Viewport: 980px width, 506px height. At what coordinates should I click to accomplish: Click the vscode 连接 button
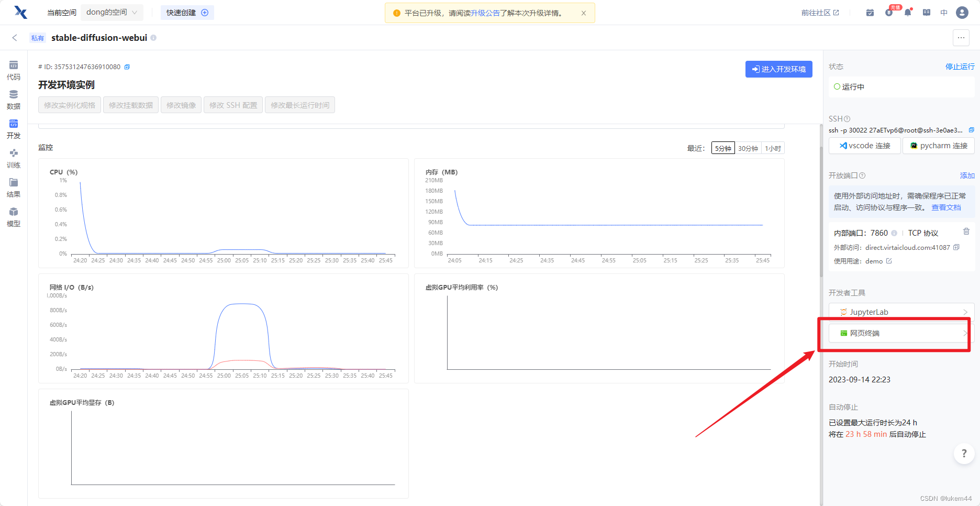pyautogui.click(x=864, y=146)
